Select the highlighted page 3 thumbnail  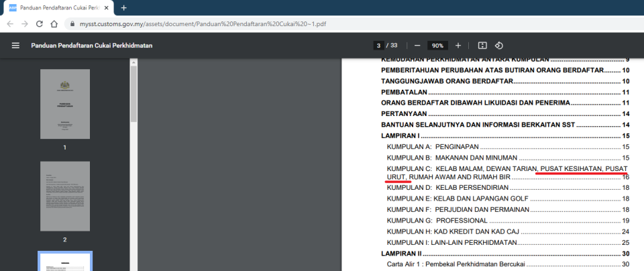point(65,261)
